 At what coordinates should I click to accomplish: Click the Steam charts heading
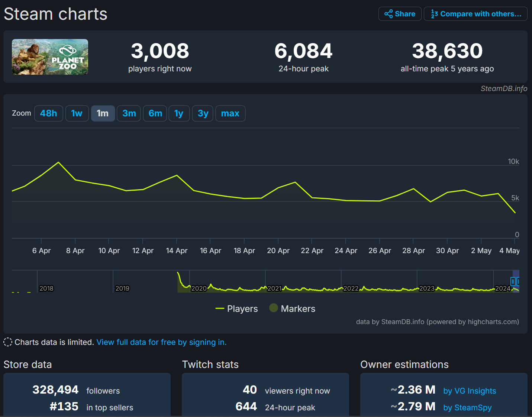click(x=55, y=14)
